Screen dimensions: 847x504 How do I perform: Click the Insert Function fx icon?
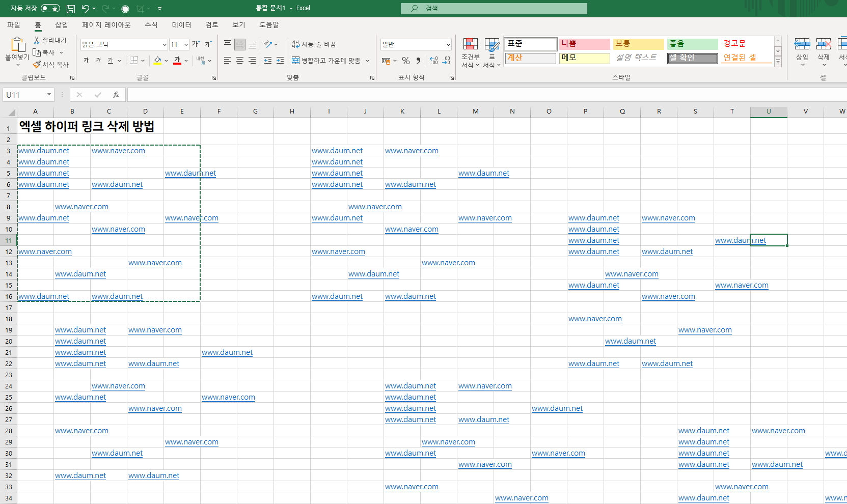click(x=116, y=95)
